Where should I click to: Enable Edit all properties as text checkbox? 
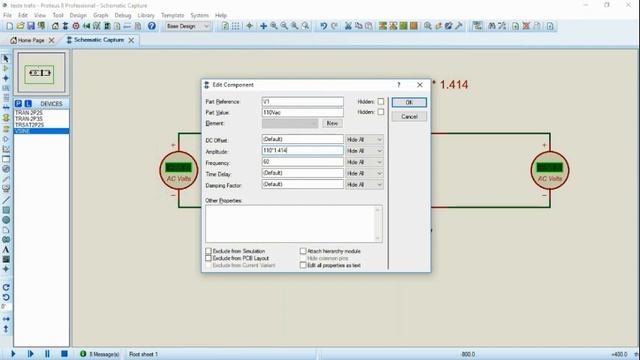pos(303,265)
